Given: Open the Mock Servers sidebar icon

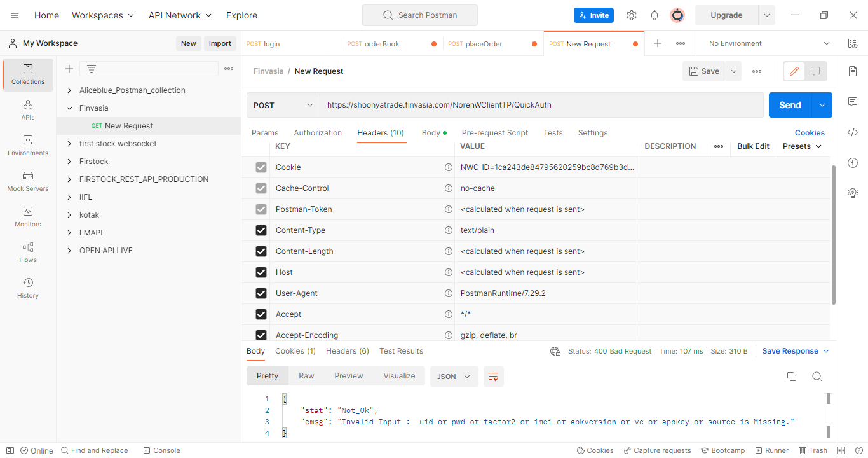Looking at the screenshot, I should [28, 181].
